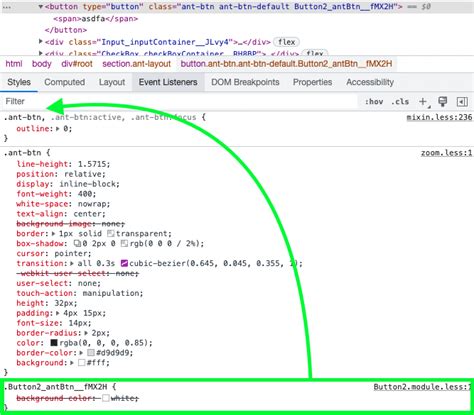
Task: Expand the outline property shorthand
Action: point(58,129)
